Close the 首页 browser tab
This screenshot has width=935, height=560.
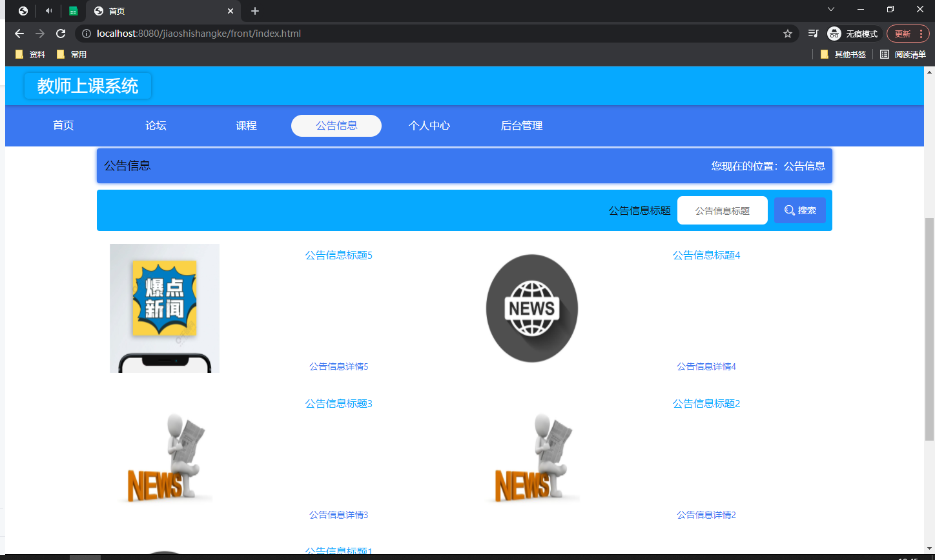pos(231,11)
